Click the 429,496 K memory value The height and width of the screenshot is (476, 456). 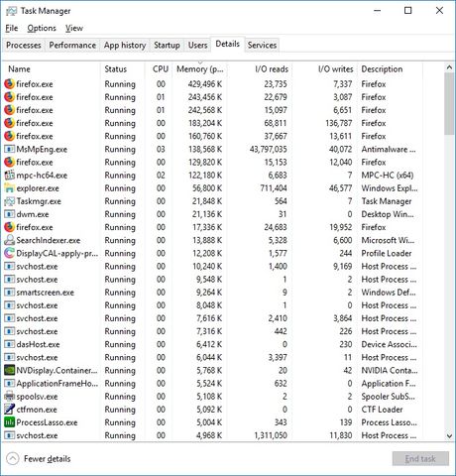tap(205, 84)
